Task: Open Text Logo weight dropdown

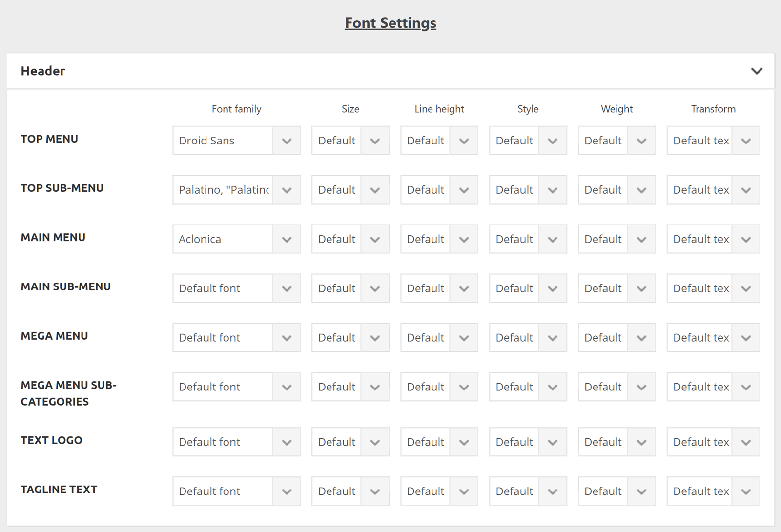Action: point(617,442)
